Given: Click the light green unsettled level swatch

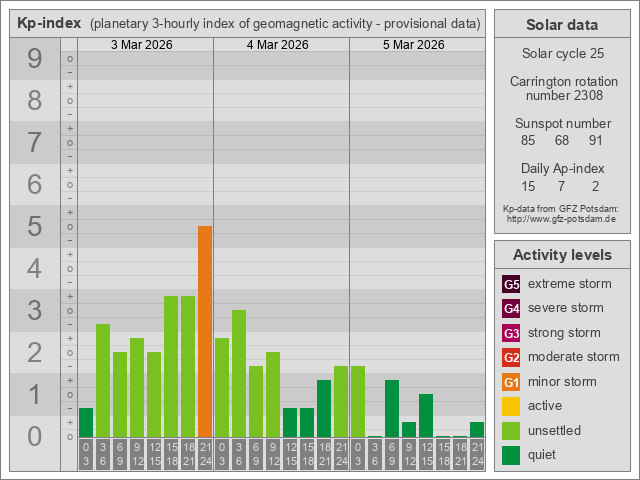Looking at the screenshot, I should [x=511, y=431].
